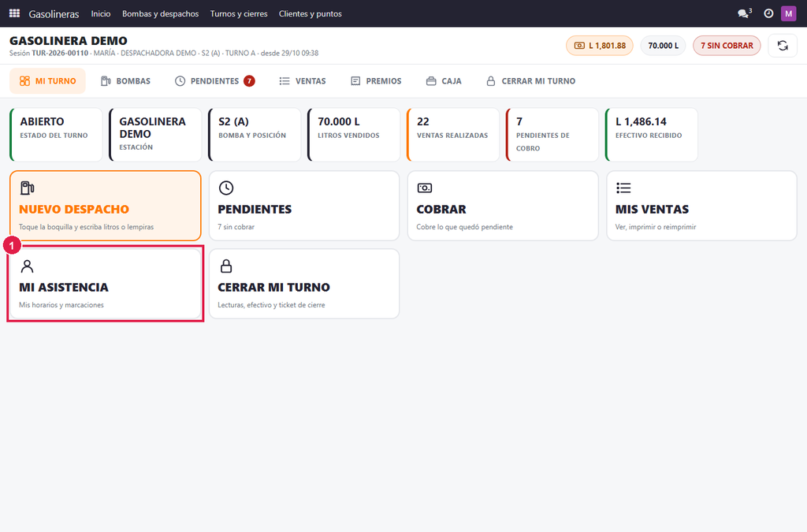Open the apps grid menu icon
Screen dimensions: 807x532
pos(14,13)
